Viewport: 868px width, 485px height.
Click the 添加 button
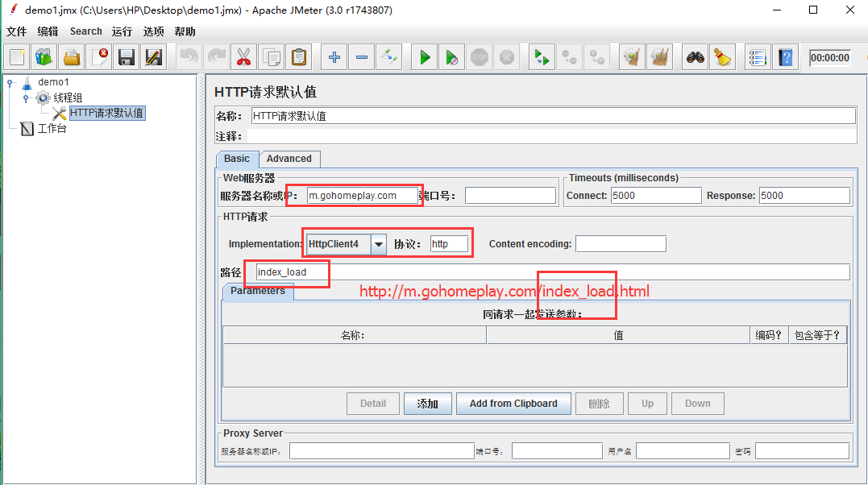click(427, 404)
